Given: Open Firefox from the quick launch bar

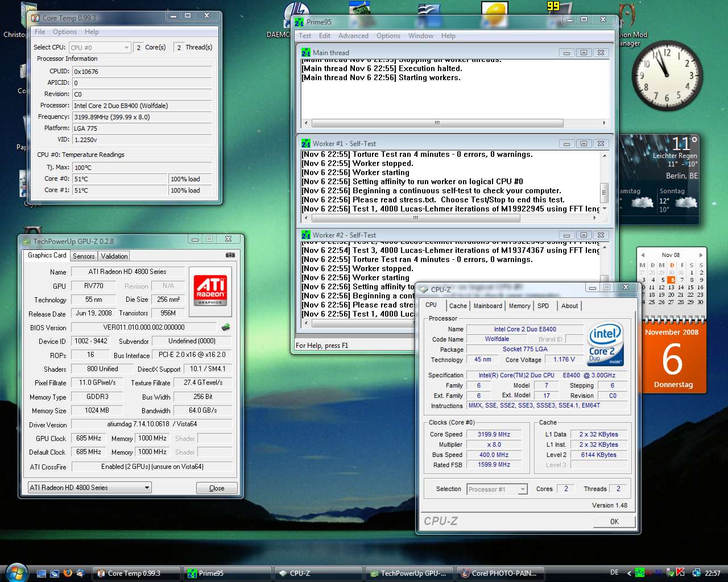Looking at the screenshot, I should tap(68, 573).
